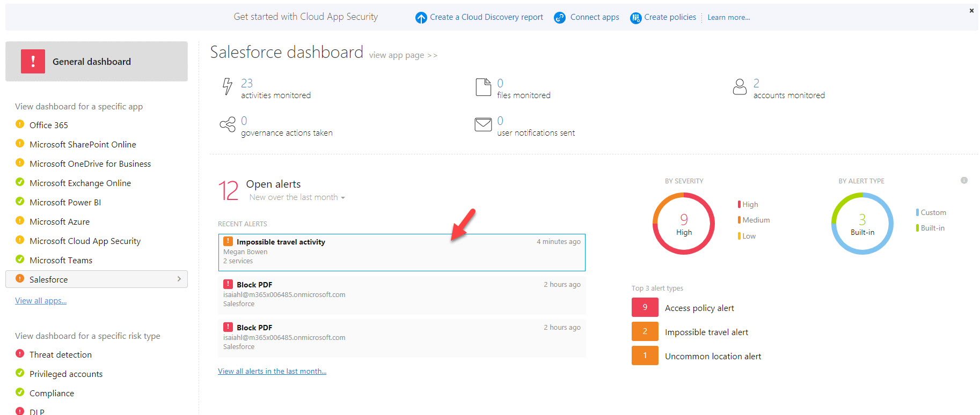Click View all apps link
Image resolution: width=980 pixels, height=415 pixels.
pyautogui.click(x=41, y=300)
